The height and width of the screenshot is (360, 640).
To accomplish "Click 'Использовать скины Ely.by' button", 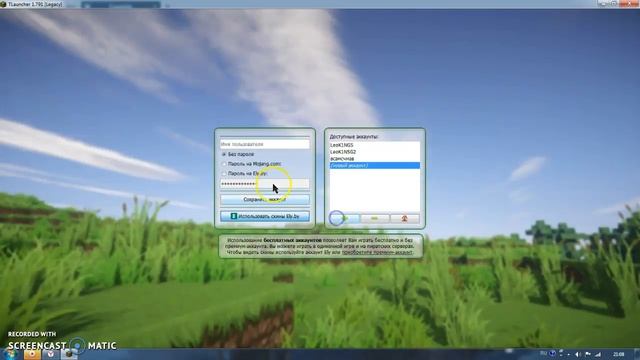I will click(264, 216).
